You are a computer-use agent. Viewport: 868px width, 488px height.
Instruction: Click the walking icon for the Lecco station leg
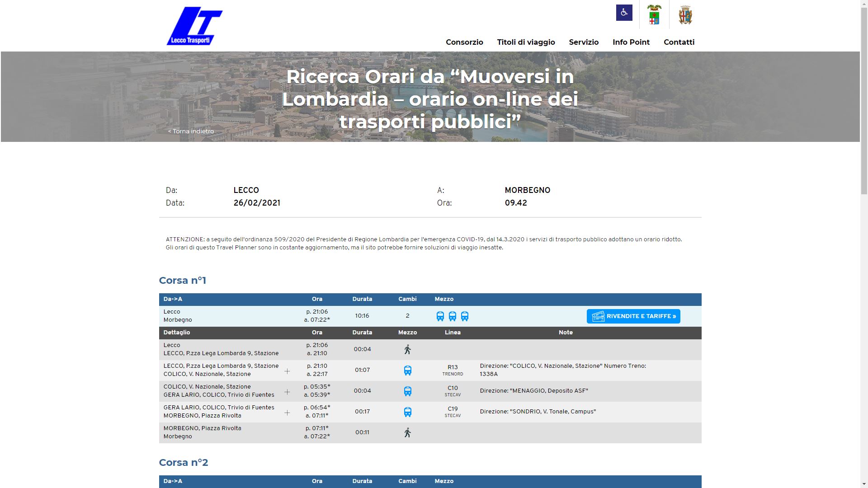click(407, 349)
